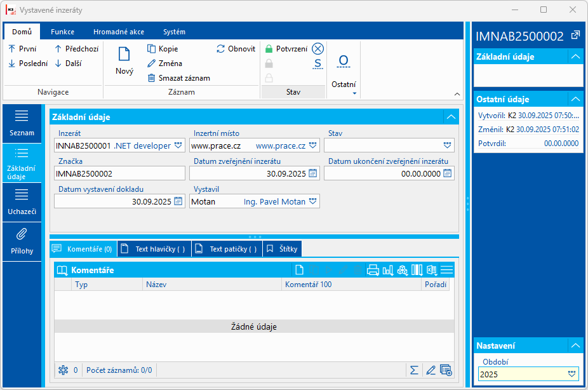Open columns setup in Komentáře toolbar
588x390 pixels.
click(x=417, y=270)
